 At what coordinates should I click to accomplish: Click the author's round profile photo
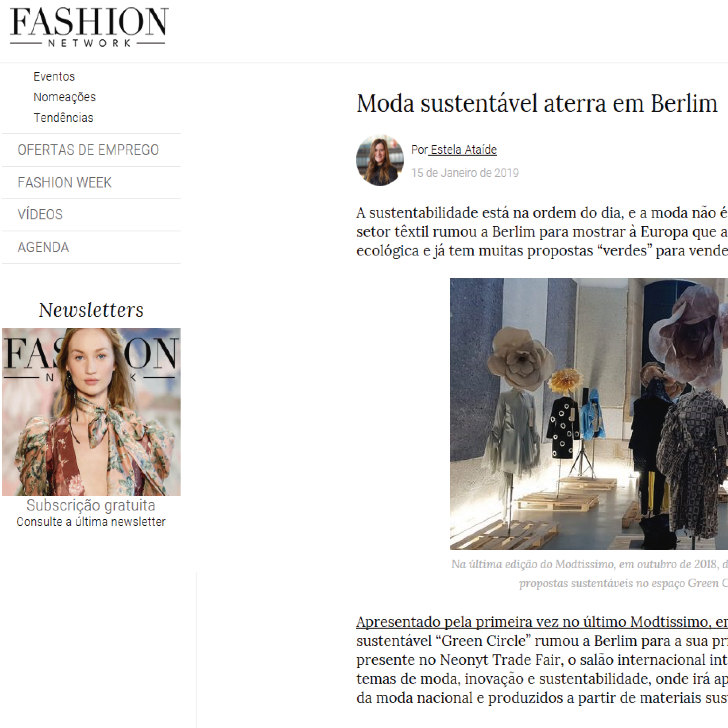pos(380,160)
